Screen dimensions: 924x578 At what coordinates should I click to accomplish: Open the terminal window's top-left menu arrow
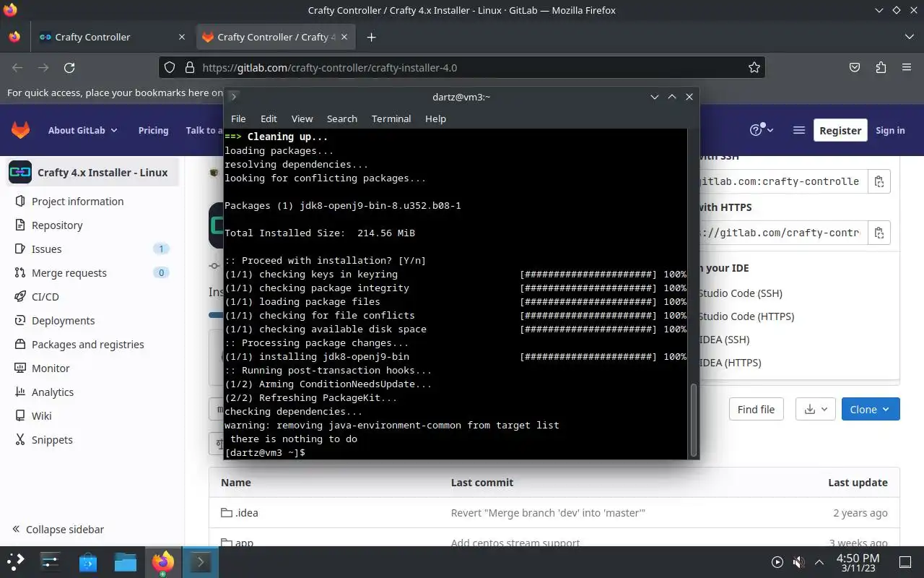[x=234, y=96]
